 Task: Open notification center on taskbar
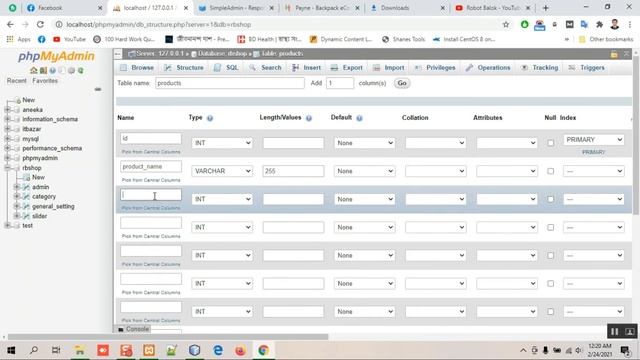(x=624, y=350)
